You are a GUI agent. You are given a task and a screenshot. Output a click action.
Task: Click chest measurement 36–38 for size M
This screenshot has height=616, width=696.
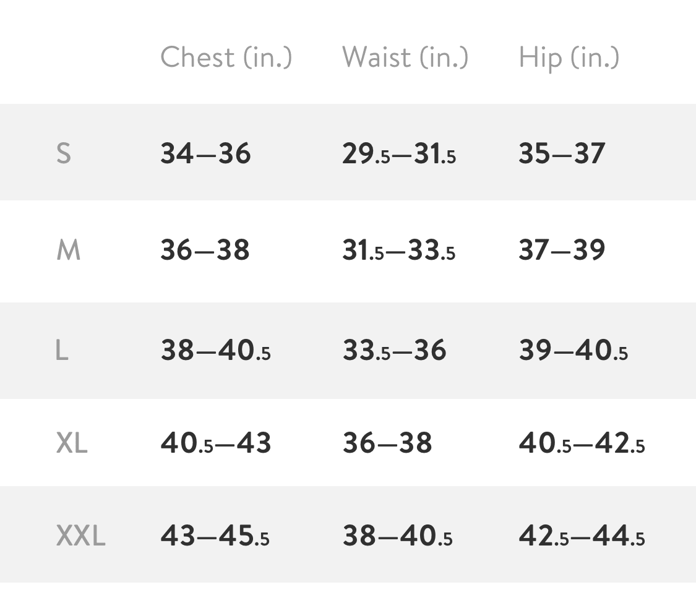coord(205,250)
